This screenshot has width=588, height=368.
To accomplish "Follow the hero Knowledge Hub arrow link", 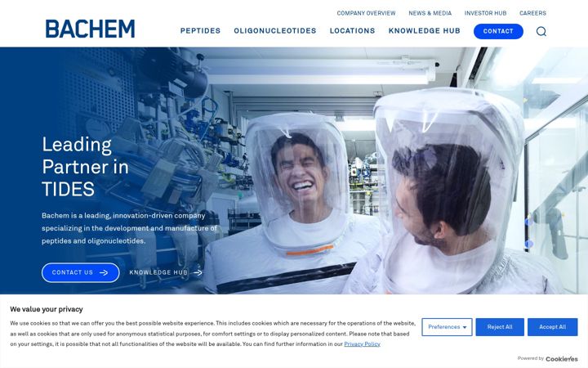I will tap(166, 272).
